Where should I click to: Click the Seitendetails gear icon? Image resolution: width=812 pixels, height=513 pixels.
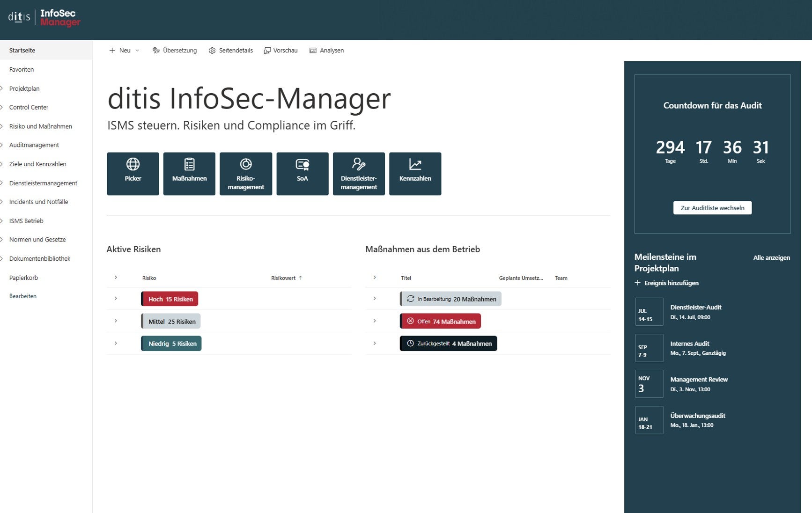pyautogui.click(x=212, y=51)
